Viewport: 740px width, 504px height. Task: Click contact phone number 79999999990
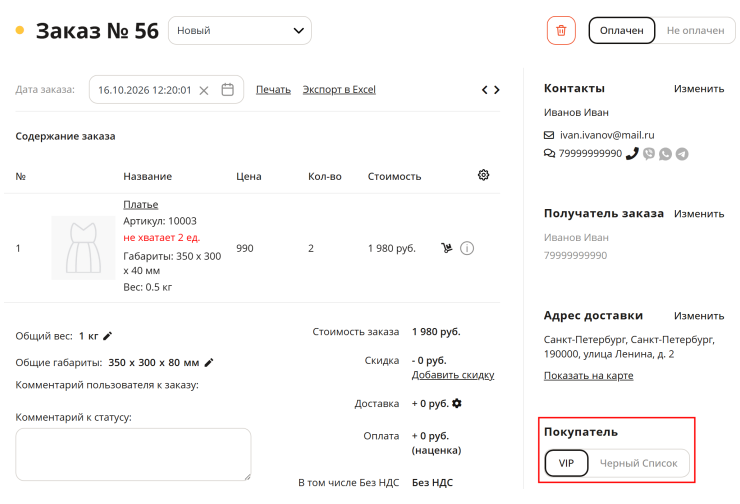590,153
